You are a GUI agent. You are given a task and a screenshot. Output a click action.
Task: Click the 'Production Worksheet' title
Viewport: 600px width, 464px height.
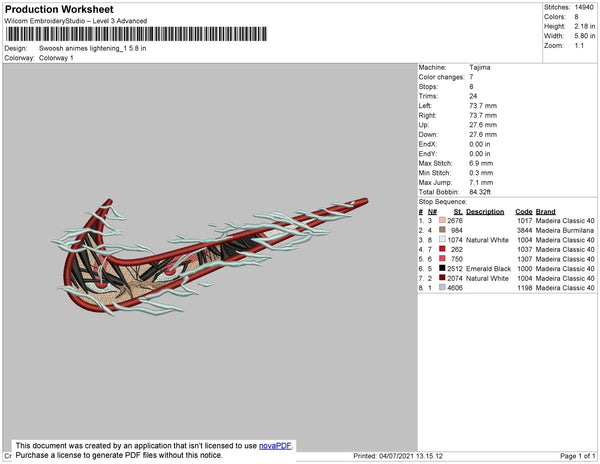pos(59,10)
